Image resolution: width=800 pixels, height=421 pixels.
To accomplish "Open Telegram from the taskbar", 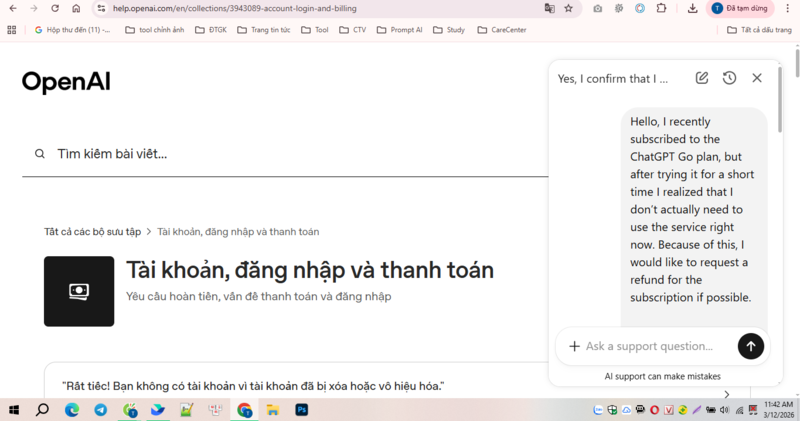I will click(101, 410).
